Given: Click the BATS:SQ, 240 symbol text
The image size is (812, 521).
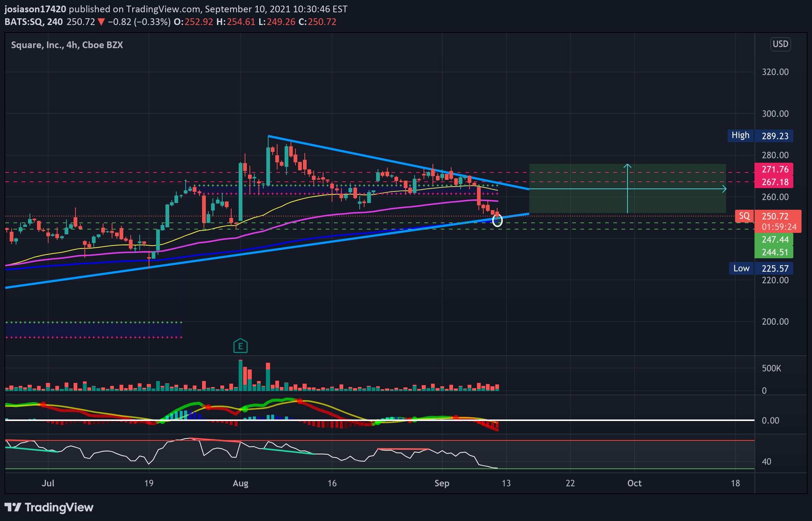Looking at the screenshot, I should coord(34,22).
